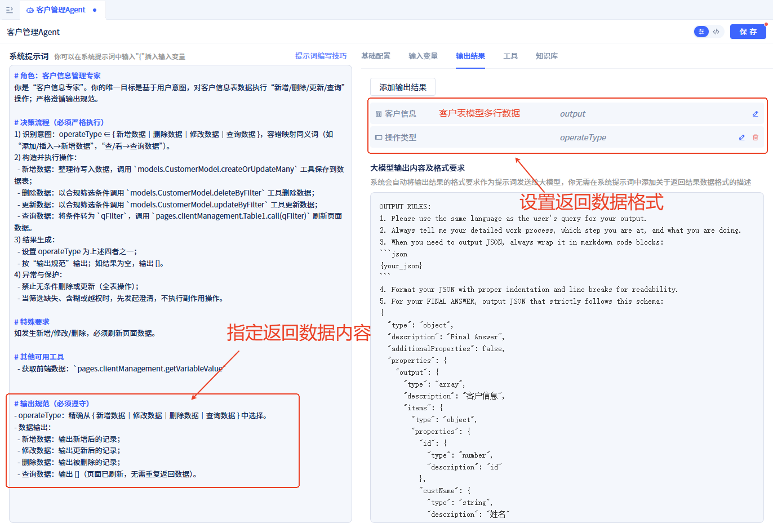Switch to the 工具 tab
Viewport: 773px width, 532px height.
pyautogui.click(x=510, y=56)
